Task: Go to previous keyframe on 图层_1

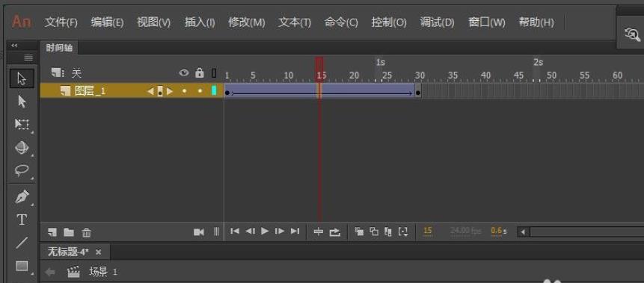Action: pos(150,91)
